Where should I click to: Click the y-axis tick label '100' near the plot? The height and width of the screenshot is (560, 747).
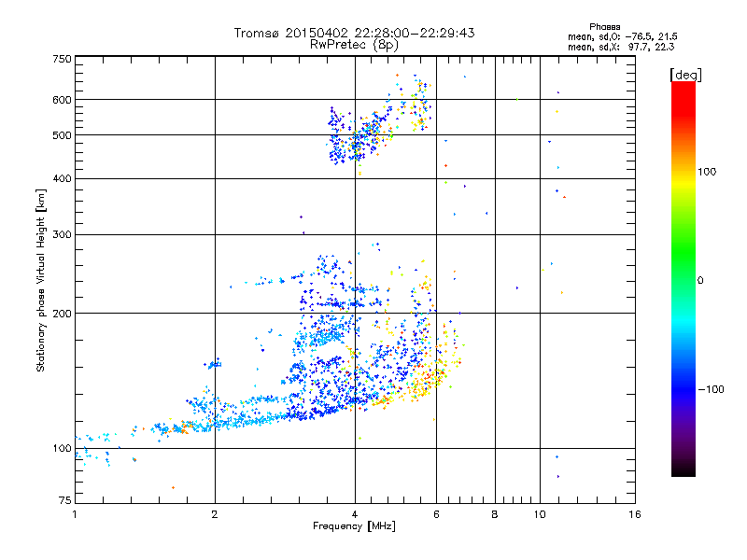[x=62, y=449]
